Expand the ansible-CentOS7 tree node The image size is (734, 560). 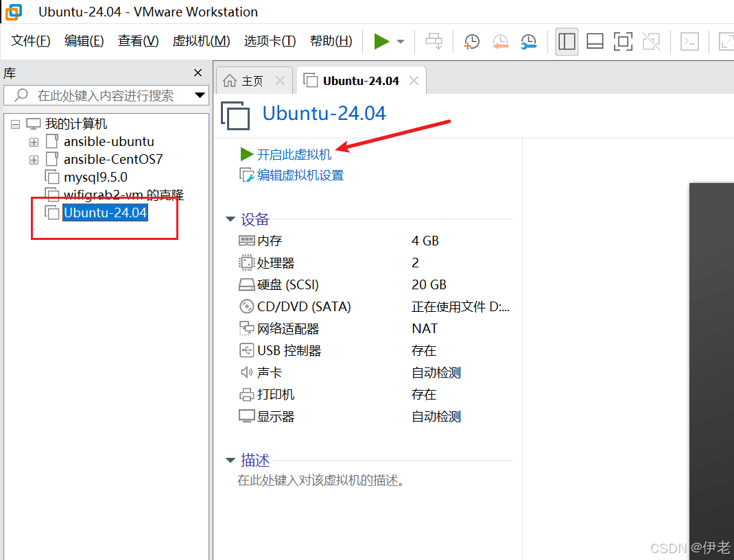point(34,160)
